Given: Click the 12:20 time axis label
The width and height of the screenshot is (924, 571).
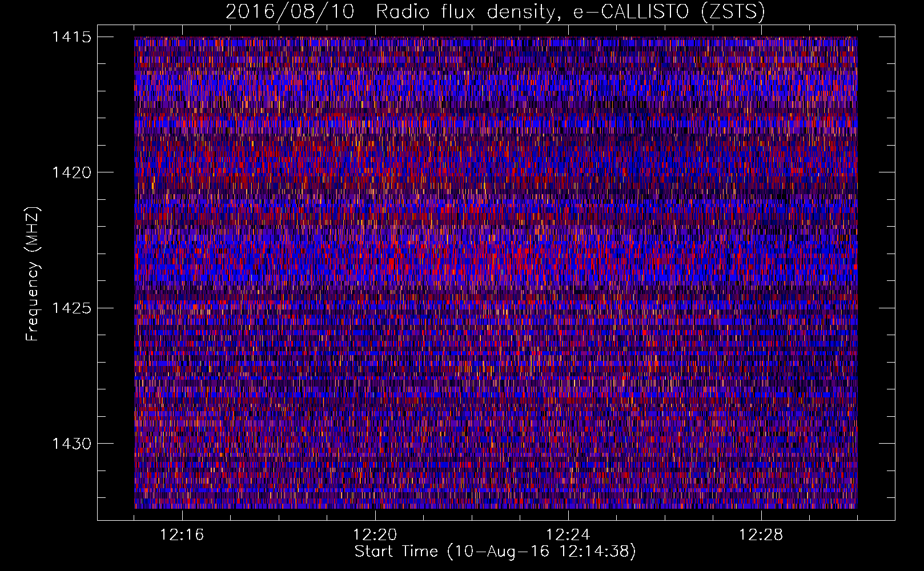Looking at the screenshot, I should 375,535.
